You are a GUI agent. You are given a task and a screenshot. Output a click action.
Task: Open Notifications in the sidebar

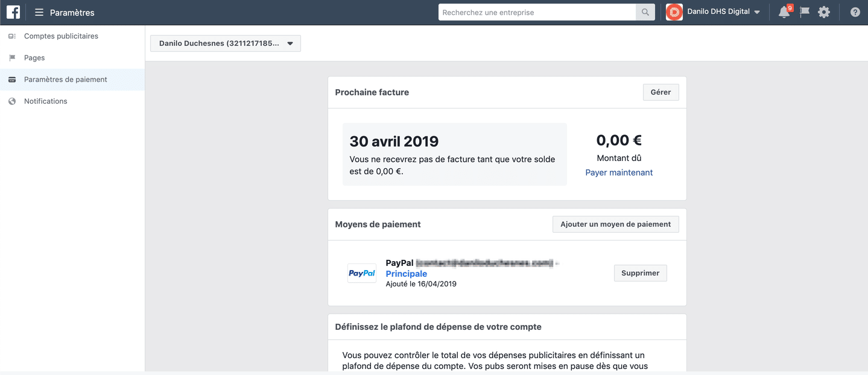pyautogui.click(x=72, y=101)
